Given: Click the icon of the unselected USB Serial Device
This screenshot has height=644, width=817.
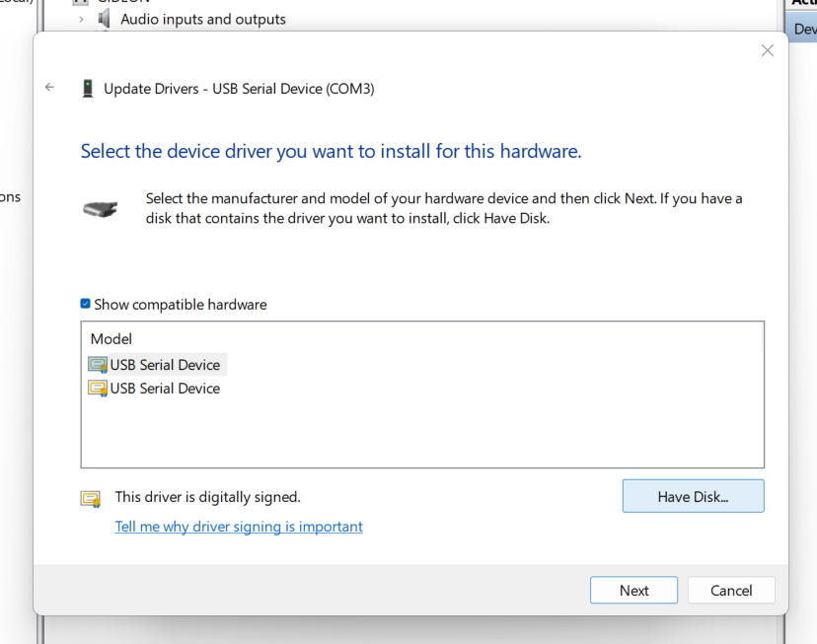Looking at the screenshot, I should point(98,389).
